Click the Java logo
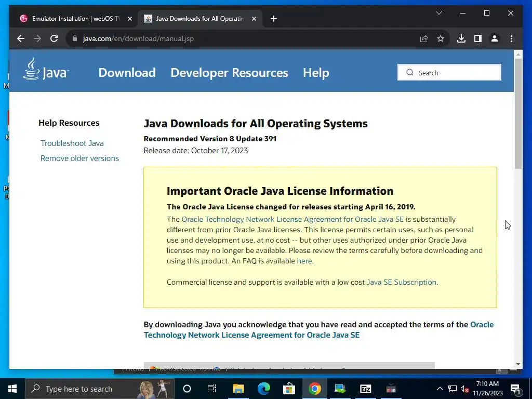 (46, 69)
